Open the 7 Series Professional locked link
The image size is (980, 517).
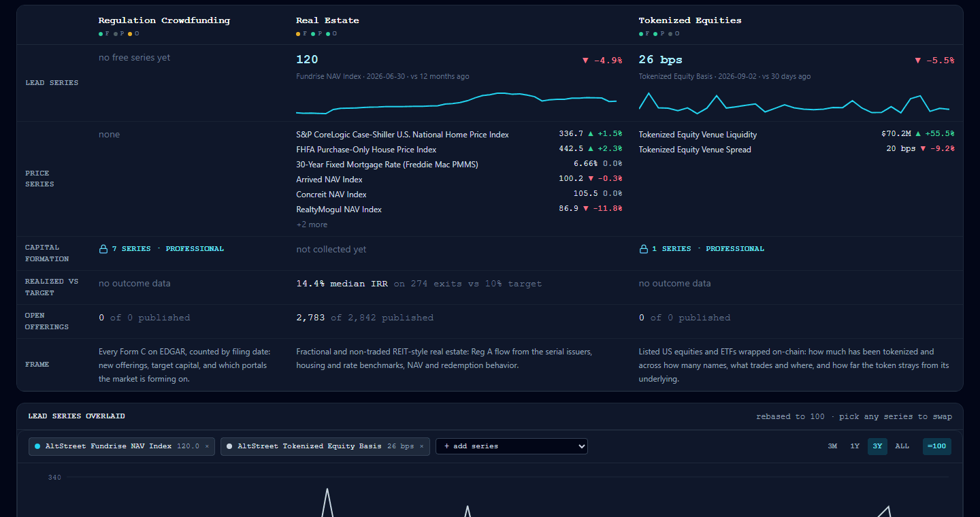coord(161,249)
